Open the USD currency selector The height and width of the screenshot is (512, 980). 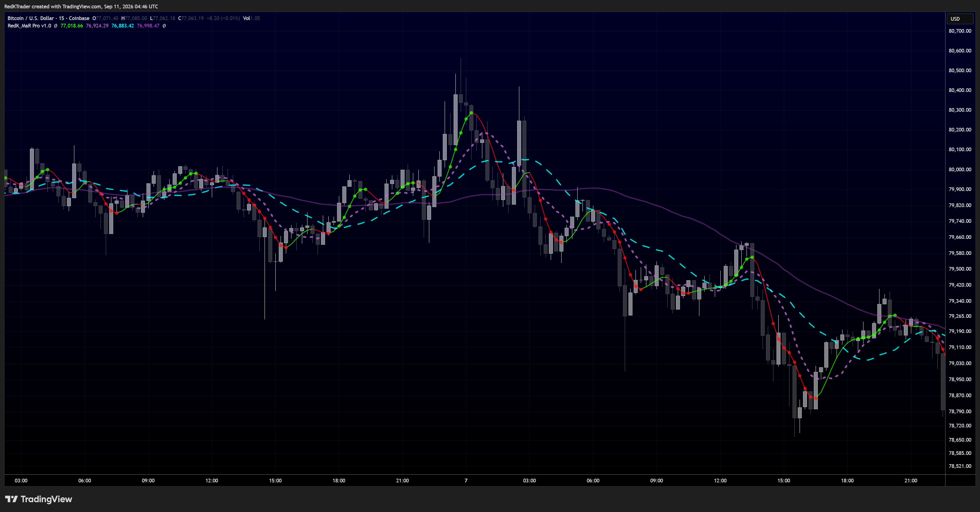pyautogui.click(x=959, y=19)
